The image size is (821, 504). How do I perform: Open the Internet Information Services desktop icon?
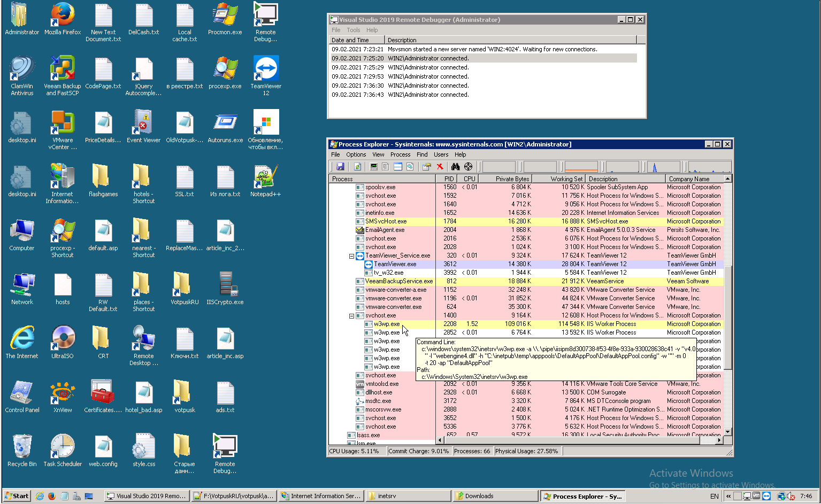tap(63, 184)
